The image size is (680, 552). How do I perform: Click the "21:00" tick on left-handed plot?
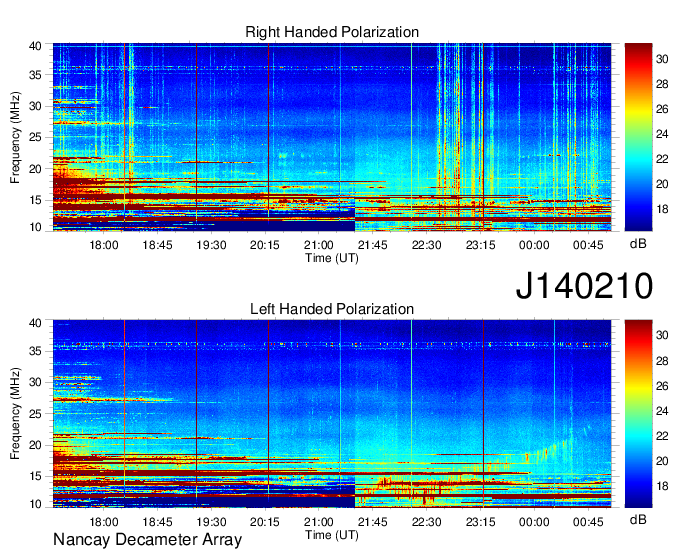[319, 522]
